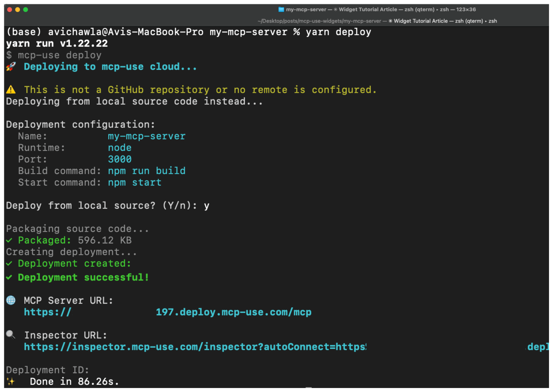Click the my-mcp-server window title text
This screenshot has height=392, width=553.
coord(306,9)
